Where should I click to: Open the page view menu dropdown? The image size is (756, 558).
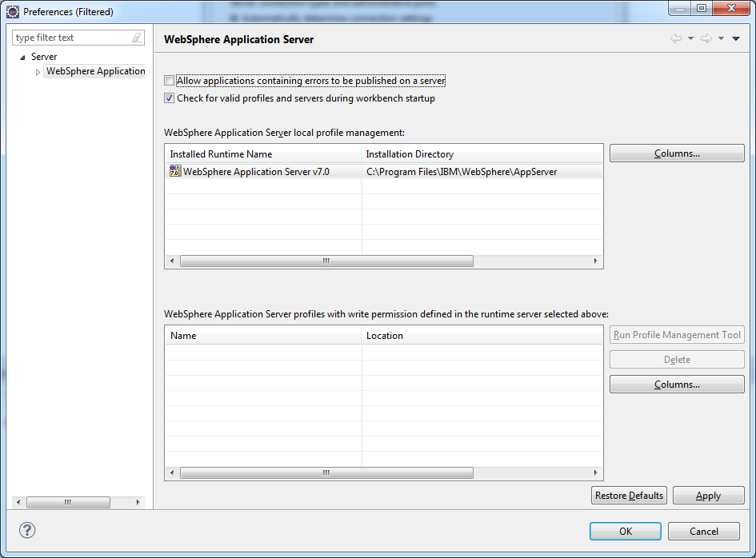pyautogui.click(x=736, y=38)
